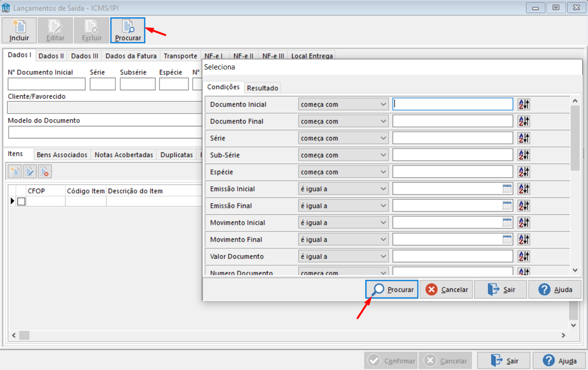Open condition dropdown for Documento Inicial
Screen dimensions: 588x370
pyautogui.click(x=343, y=104)
